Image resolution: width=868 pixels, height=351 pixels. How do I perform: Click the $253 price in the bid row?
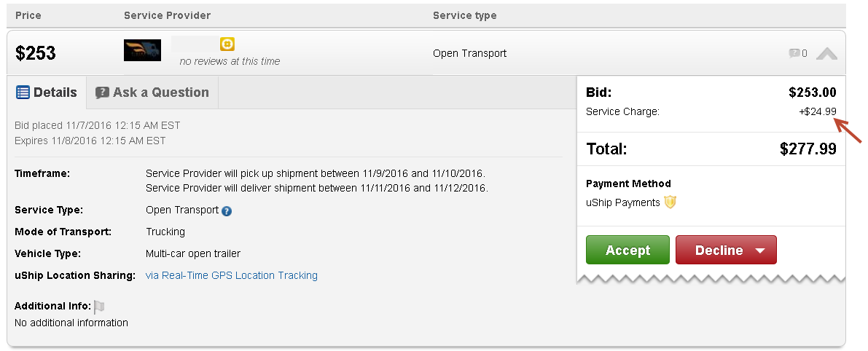[36, 53]
